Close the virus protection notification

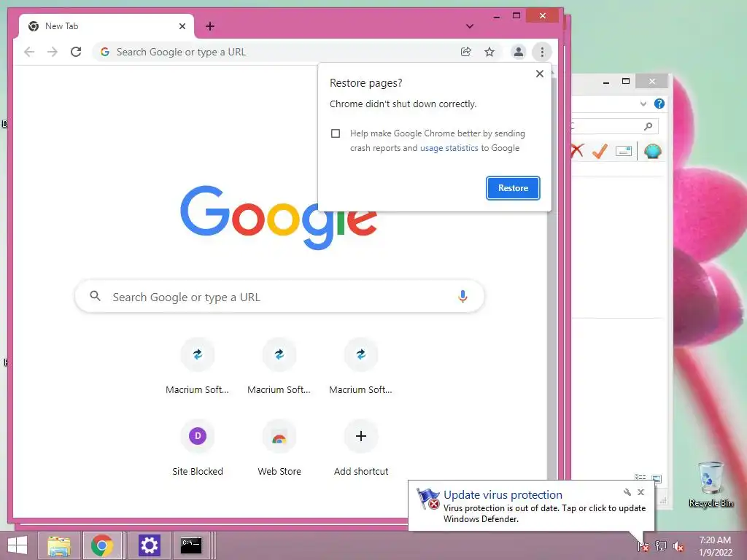[x=640, y=492]
